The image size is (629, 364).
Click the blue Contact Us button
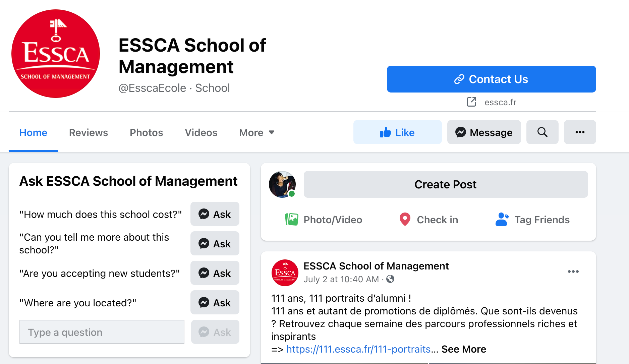[x=491, y=79]
